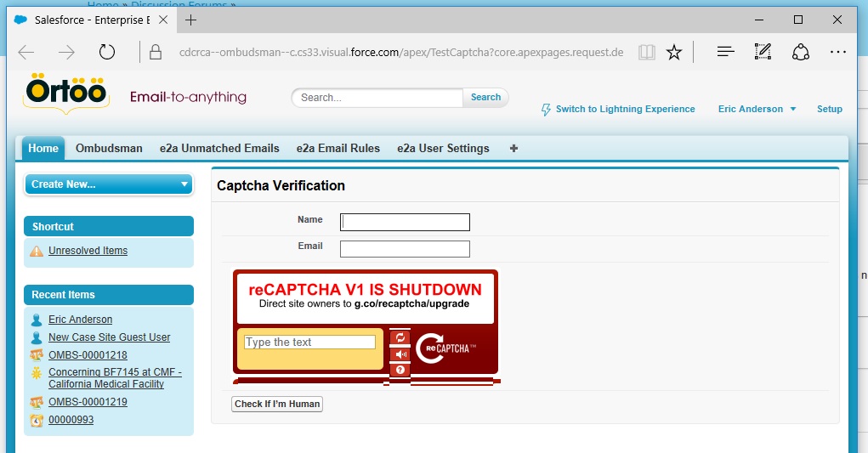Open the Setup link
This screenshot has width=868, height=453.
[x=829, y=109]
